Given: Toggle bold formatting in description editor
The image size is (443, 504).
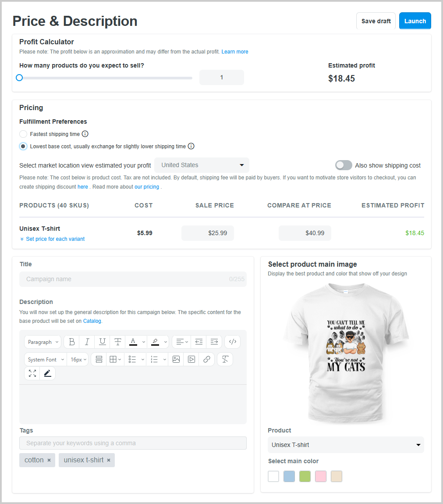Looking at the screenshot, I should [x=71, y=342].
